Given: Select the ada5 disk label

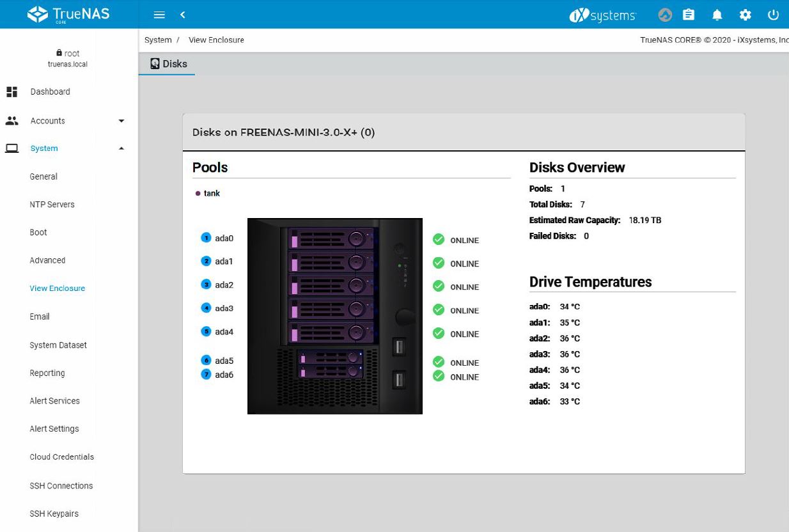Looking at the screenshot, I should point(224,361).
